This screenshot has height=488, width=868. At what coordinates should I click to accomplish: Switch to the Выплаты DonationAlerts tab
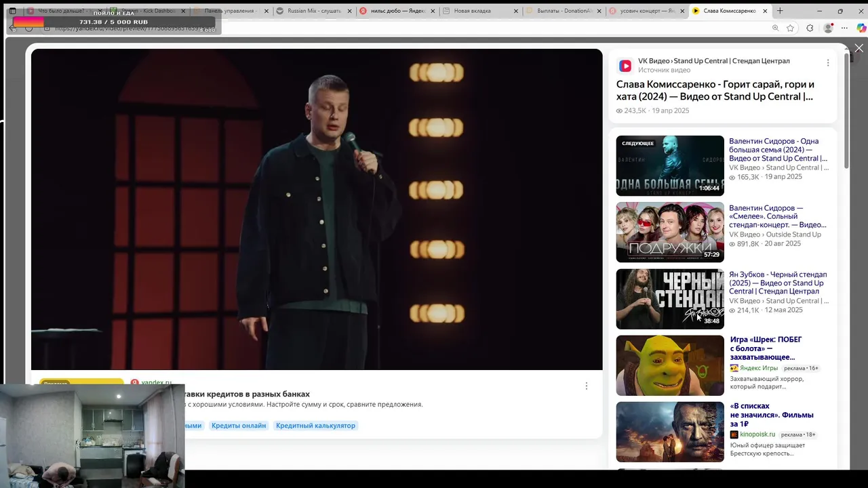(563, 11)
